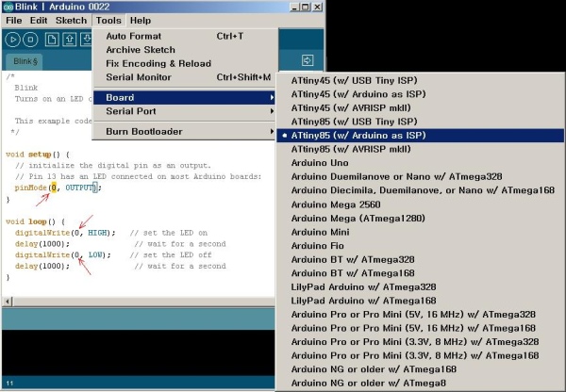The height and width of the screenshot is (392, 566).
Task: Click the pinMode keyword in setup
Action: pos(31,188)
